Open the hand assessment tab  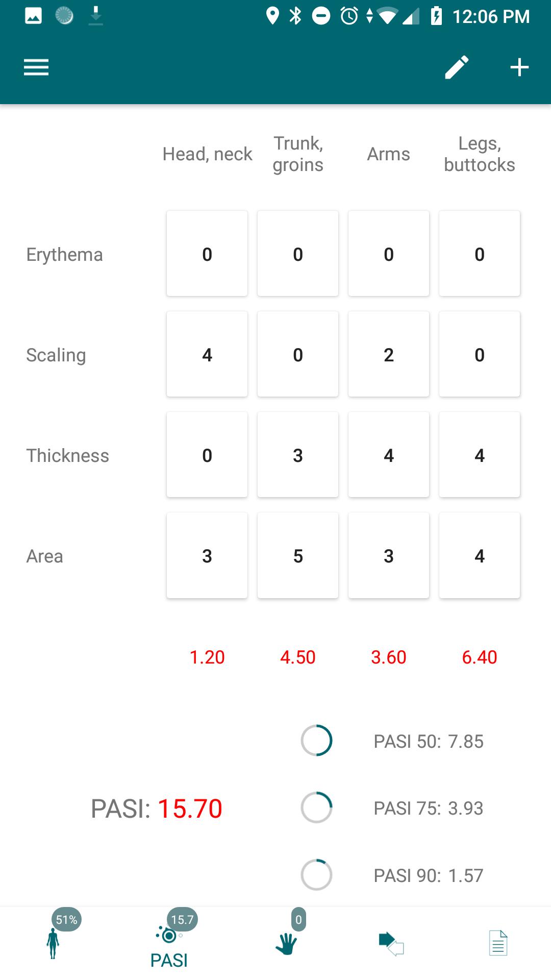click(x=286, y=943)
